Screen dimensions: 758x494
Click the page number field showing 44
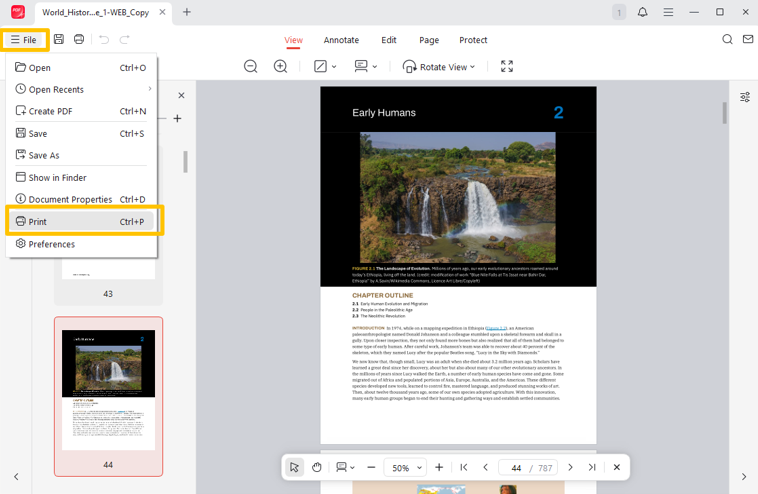[x=516, y=468]
